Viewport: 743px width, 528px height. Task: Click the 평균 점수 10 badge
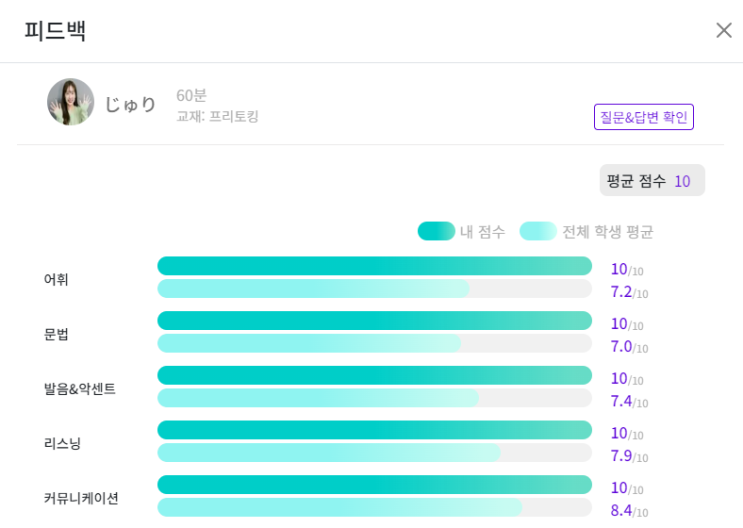coord(652,181)
